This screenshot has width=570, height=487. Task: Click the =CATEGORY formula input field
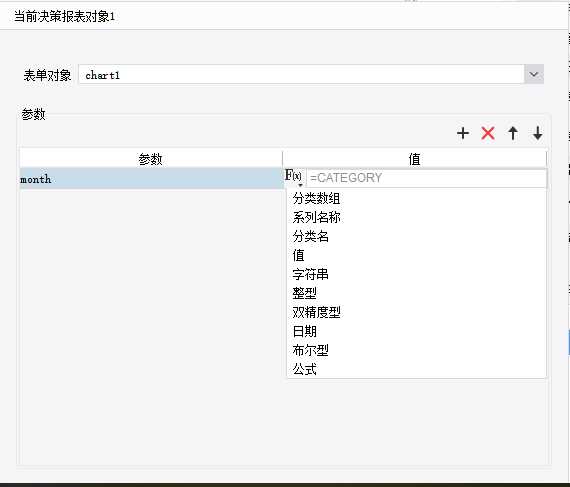tap(426, 178)
